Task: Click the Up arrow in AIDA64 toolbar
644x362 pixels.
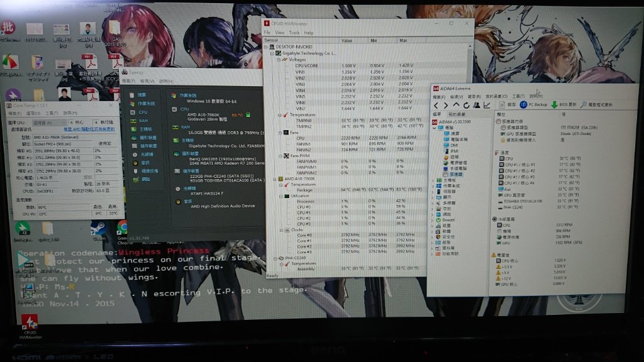Action: (456, 106)
